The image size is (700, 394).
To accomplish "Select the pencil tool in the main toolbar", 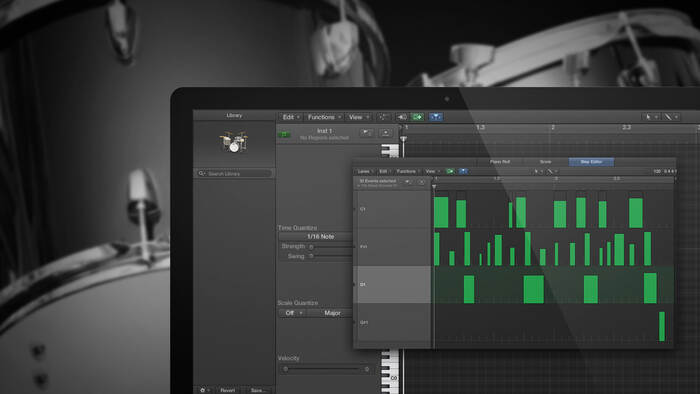I will click(668, 117).
